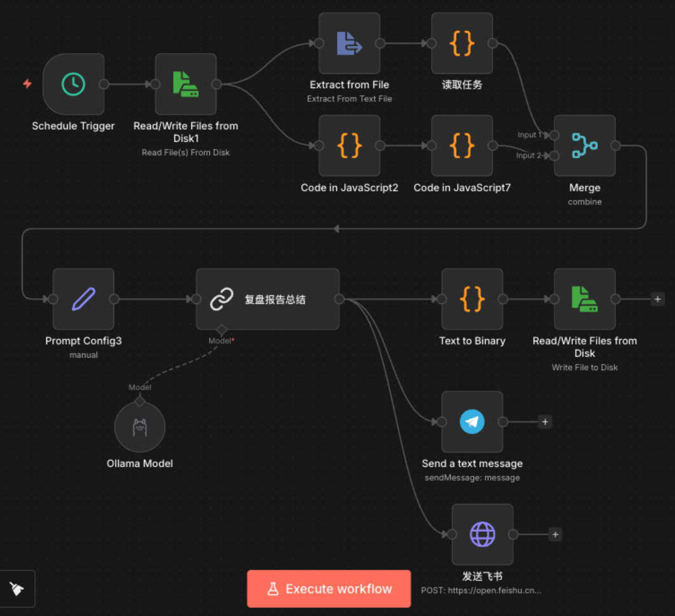
Task: Open the Text to Binary code node
Action: (x=472, y=299)
